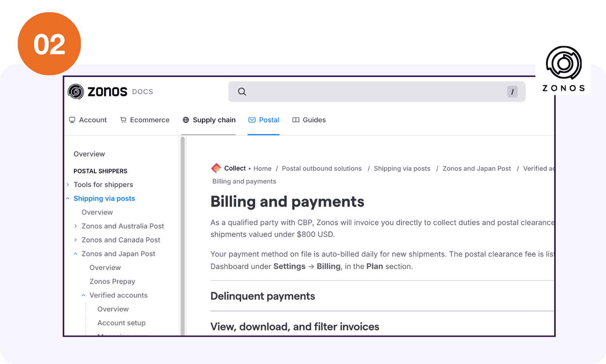Open Zonos and Japan Post sidebar page
This screenshot has height=364, width=606.
(118, 254)
